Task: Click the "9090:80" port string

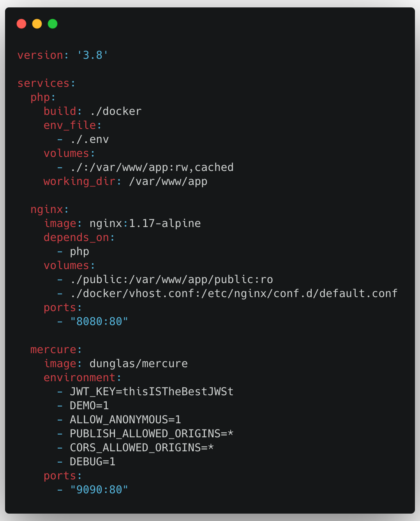Action: [x=99, y=490]
